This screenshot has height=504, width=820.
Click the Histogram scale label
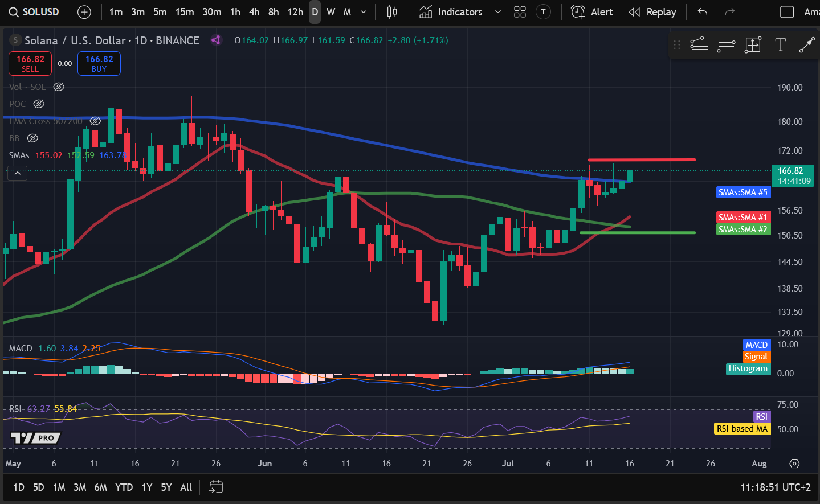coord(748,368)
